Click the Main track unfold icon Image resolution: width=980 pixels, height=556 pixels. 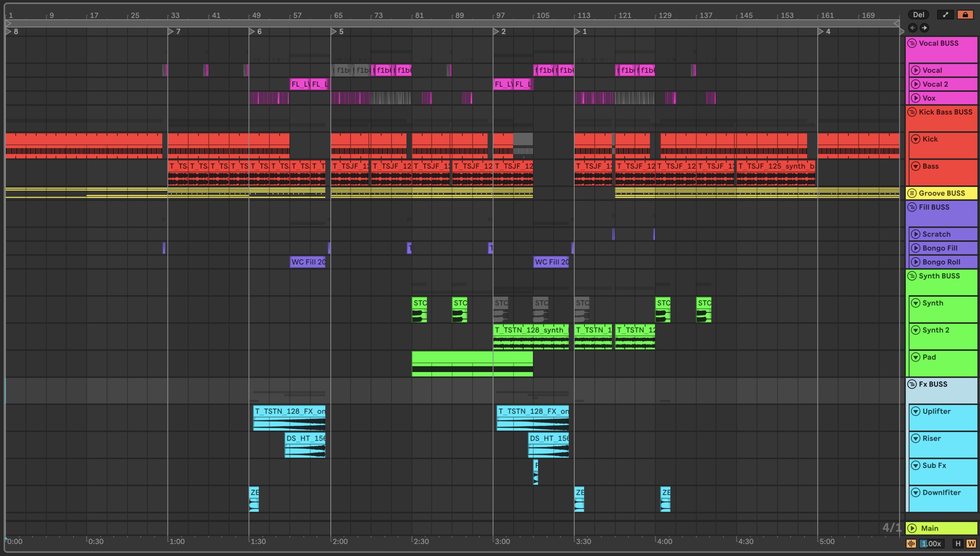pyautogui.click(x=913, y=528)
